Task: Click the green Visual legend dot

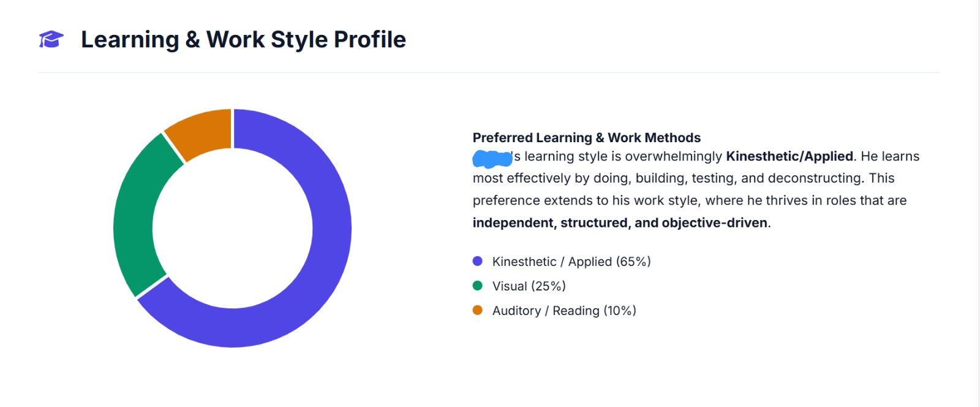Action: coord(478,286)
